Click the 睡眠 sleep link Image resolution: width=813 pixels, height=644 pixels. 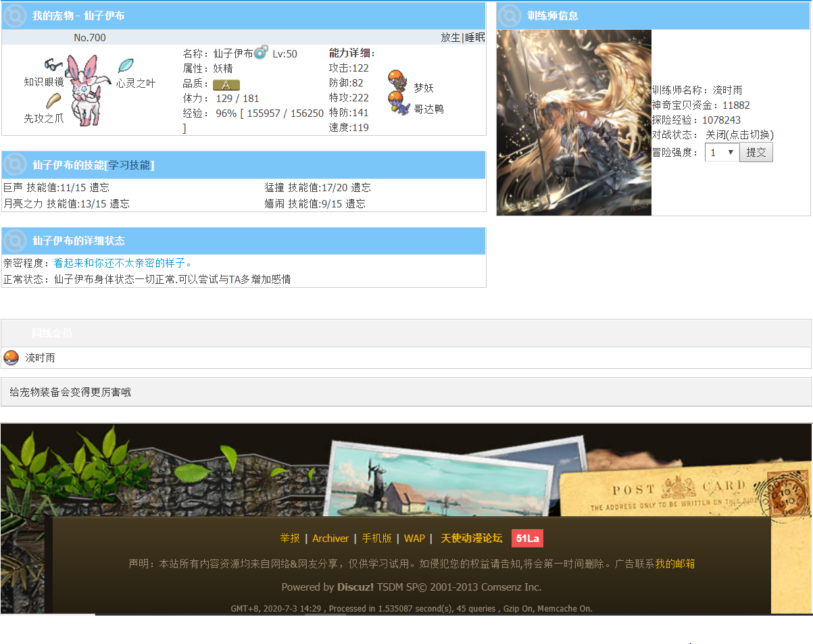[474, 38]
